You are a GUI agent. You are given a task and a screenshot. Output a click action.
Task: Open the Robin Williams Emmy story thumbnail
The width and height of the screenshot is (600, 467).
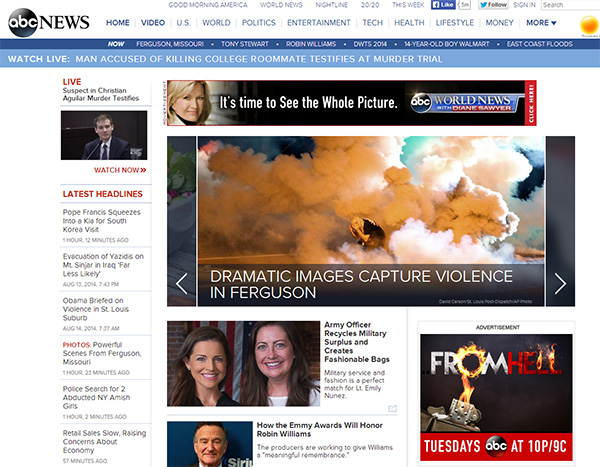(209, 444)
